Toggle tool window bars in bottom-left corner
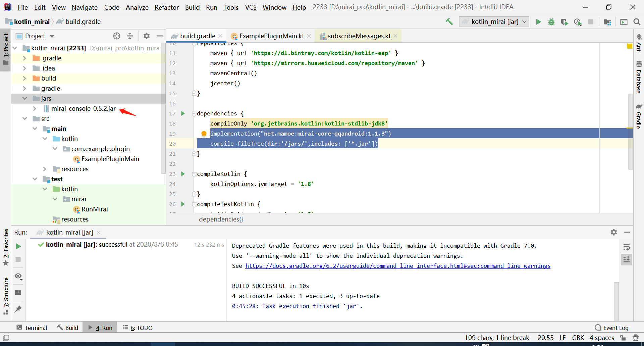Image resolution: width=644 pixels, height=346 pixels. 6,338
